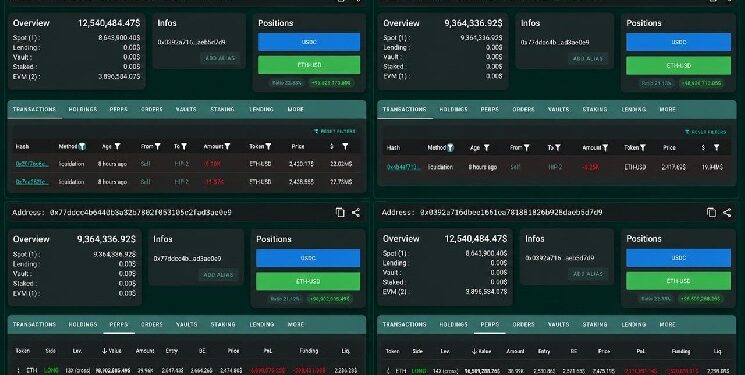Open Orders tab in 0x77dd transactions panel
Image resolution: width=745 pixels, height=375 pixels.
[x=523, y=109]
